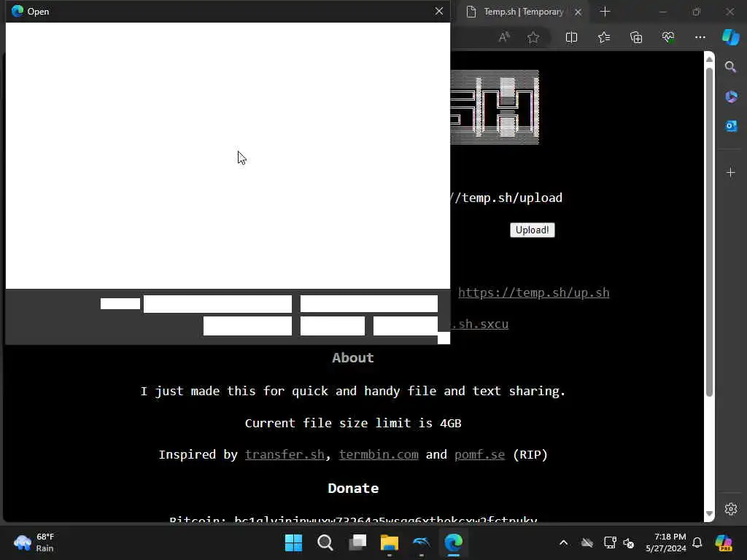Show hidden tray icons chevron
Viewport: 747px width, 560px height.
pos(564,542)
